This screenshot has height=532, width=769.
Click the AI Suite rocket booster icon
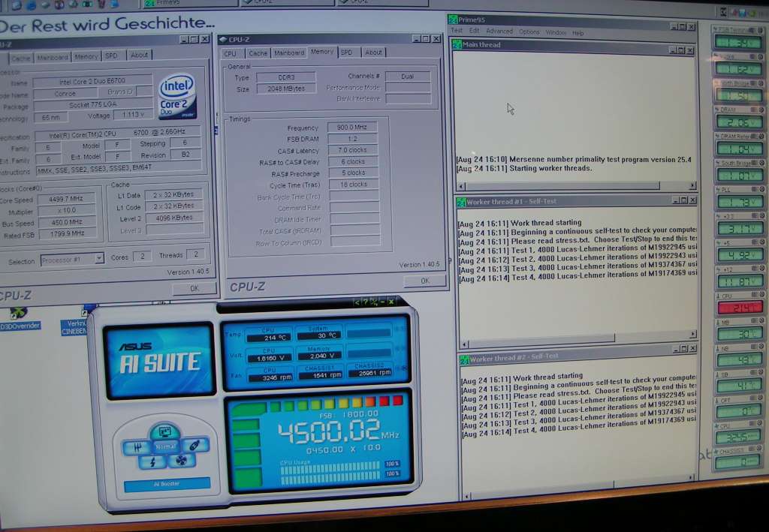tap(195, 445)
